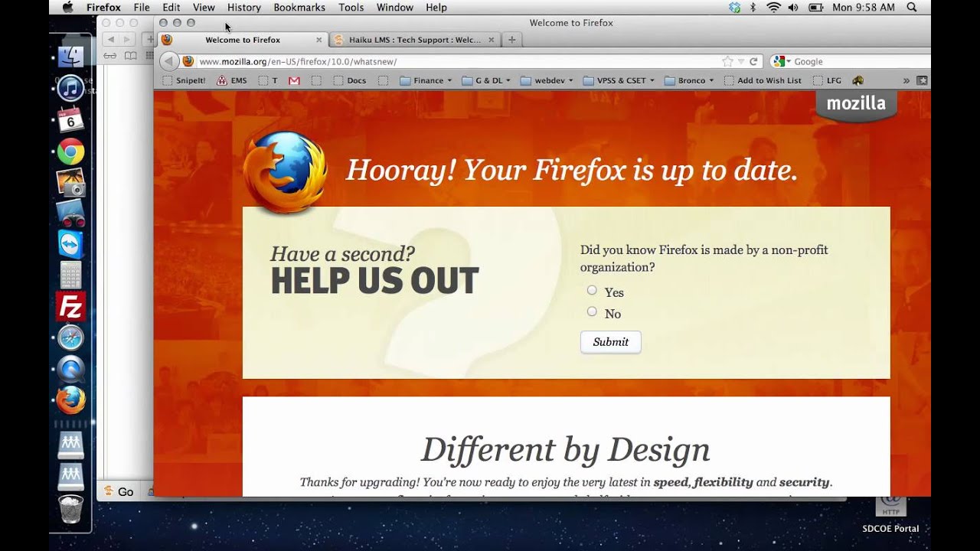Click the menu bar clock

(864, 7)
